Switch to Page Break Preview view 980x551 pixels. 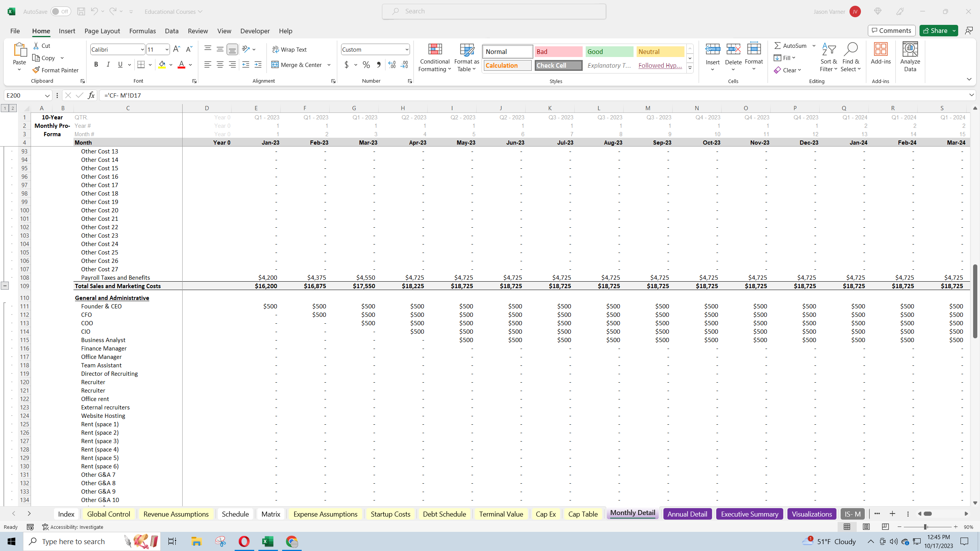(885, 527)
